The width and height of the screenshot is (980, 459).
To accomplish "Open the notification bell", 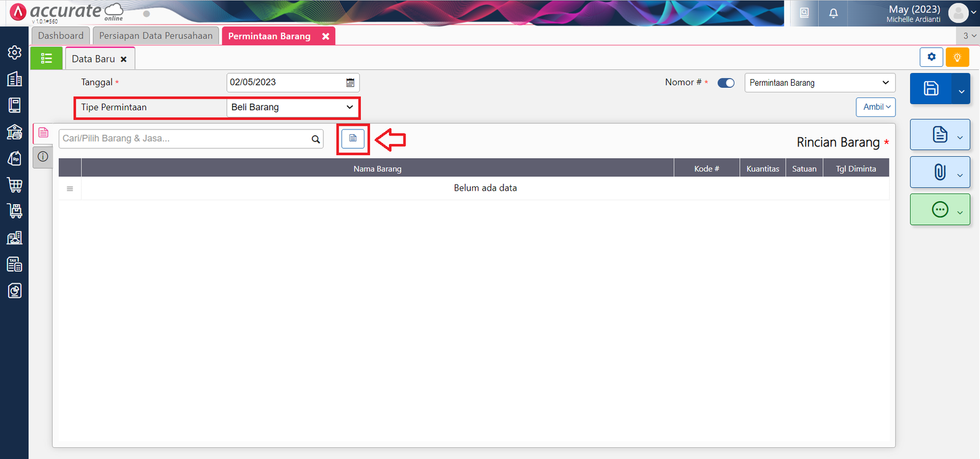I will (x=833, y=13).
